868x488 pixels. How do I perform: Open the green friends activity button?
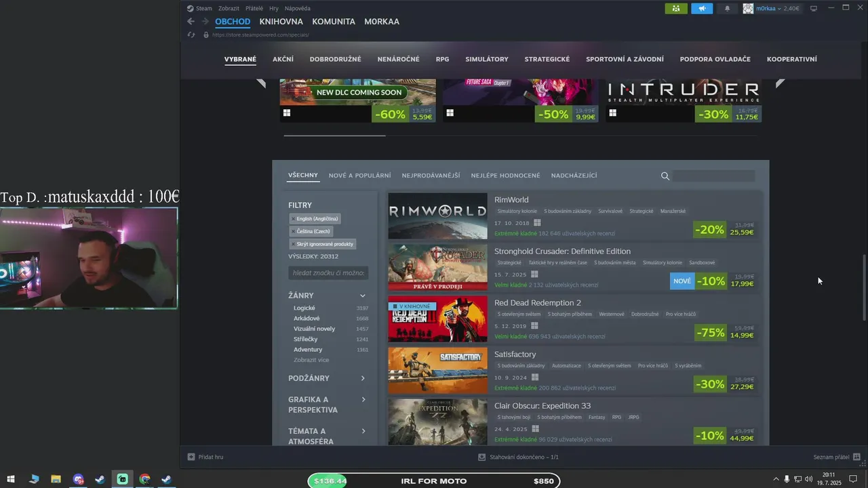click(x=675, y=8)
